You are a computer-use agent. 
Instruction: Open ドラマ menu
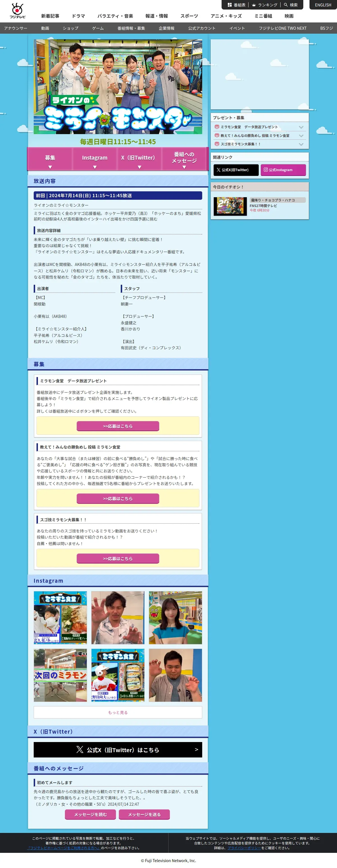coord(78,16)
